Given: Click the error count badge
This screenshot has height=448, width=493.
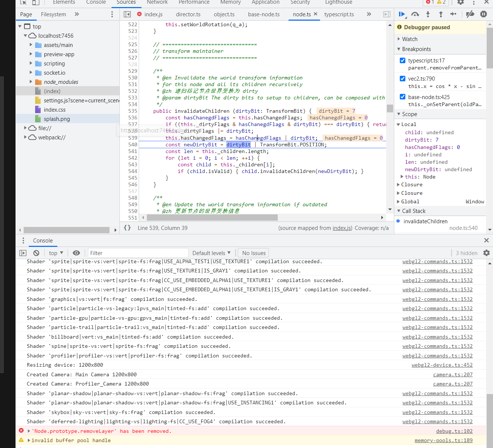Looking at the screenshot, I should click(430, 2).
